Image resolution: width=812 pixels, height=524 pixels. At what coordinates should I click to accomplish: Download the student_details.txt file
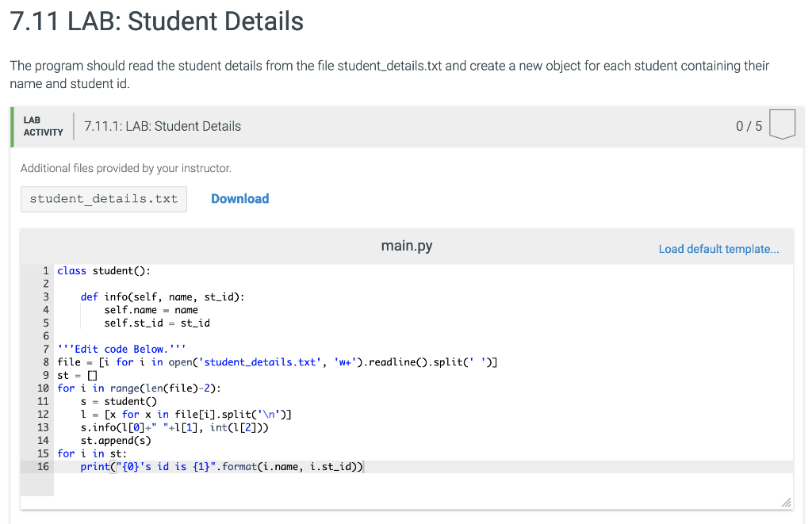pyautogui.click(x=239, y=199)
